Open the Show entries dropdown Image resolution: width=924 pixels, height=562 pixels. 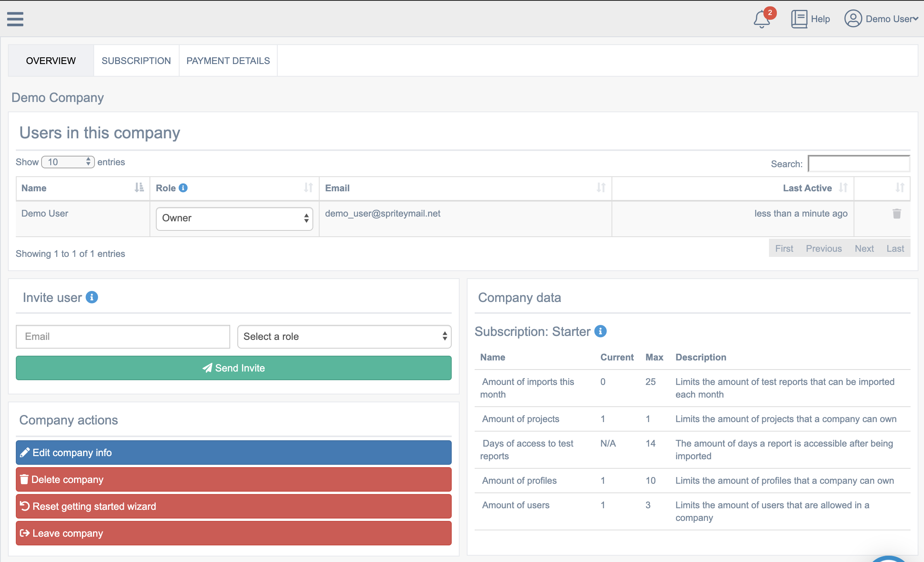coord(68,162)
